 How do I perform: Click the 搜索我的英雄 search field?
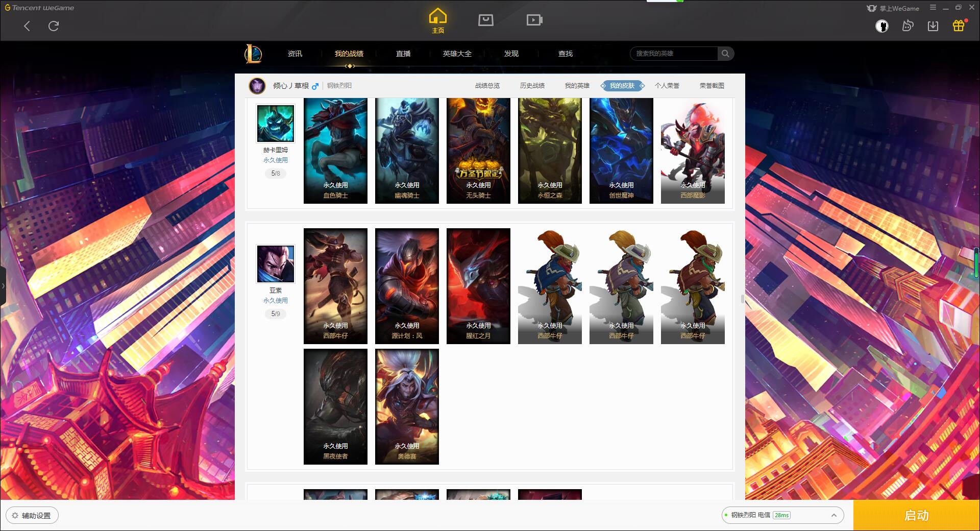click(674, 54)
